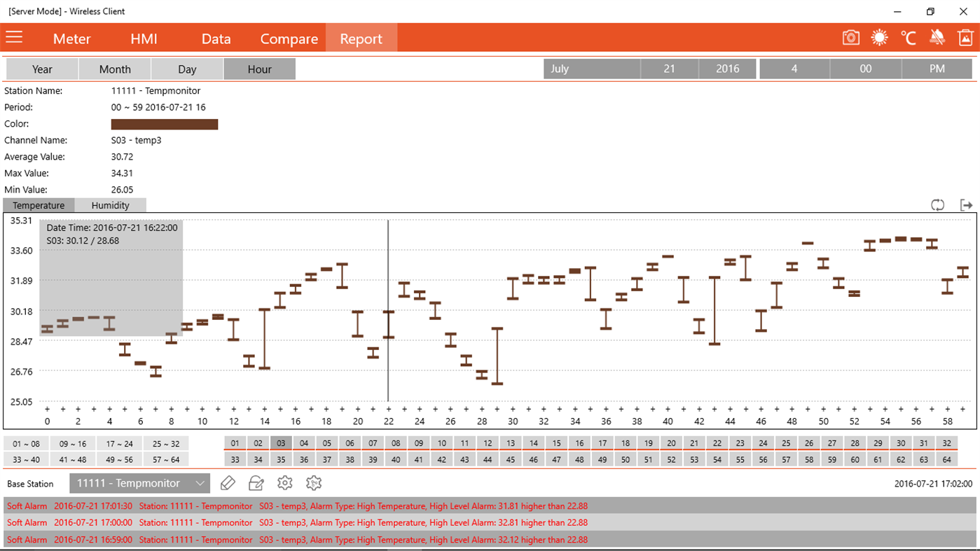This screenshot has height=551, width=980.
Task: Open the year 2016 selector
Action: (727, 69)
